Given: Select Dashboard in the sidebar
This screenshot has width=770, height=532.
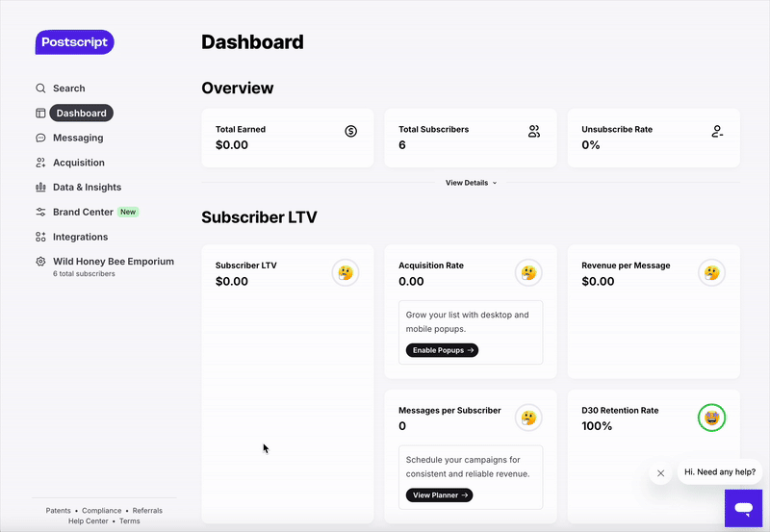Looking at the screenshot, I should click(x=81, y=114).
